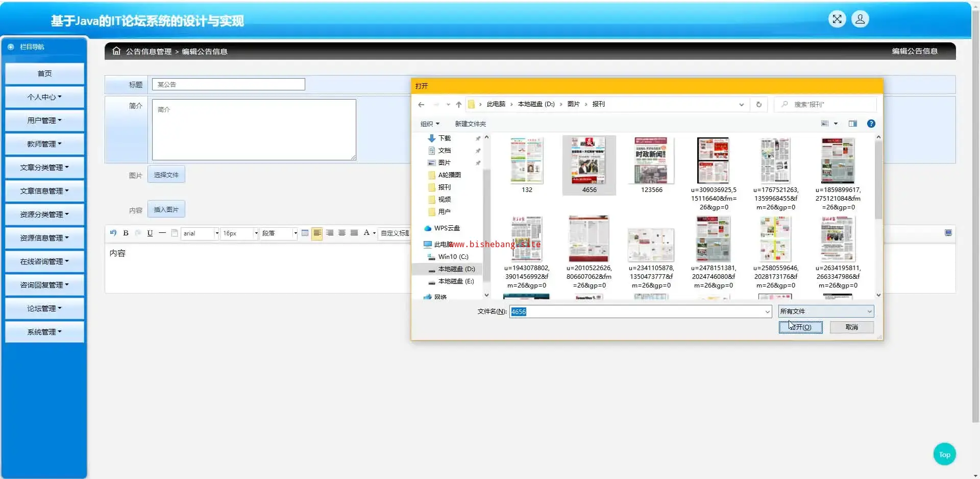Expand the file name history dropdown arrow
This screenshot has width=980, height=479.
point(767,312)
